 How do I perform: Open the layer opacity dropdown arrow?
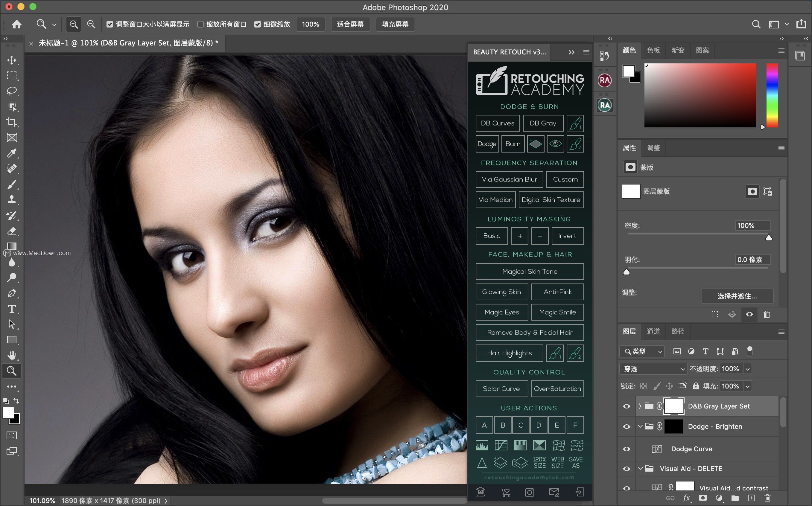point(748,369)
